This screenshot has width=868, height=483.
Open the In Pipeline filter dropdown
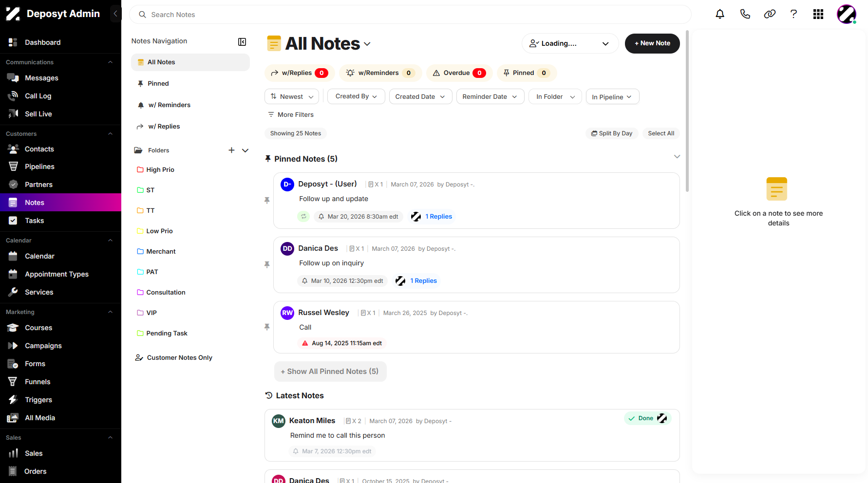[x=612, y=96]
